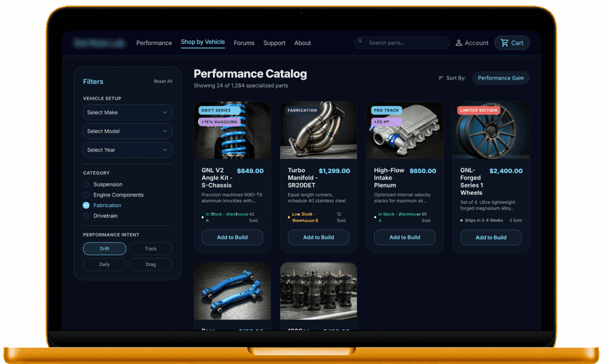Open the Performance Gain sort dropdown

click(501, 78)
